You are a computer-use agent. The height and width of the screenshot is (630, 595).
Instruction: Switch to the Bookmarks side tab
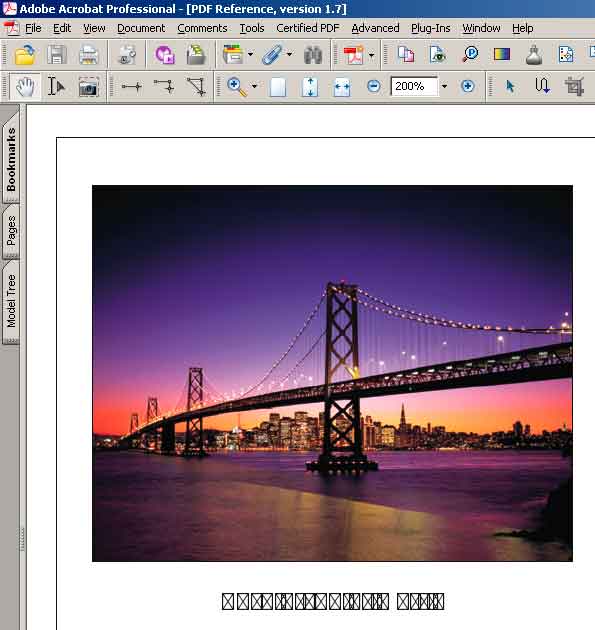[x=11, y=159]
